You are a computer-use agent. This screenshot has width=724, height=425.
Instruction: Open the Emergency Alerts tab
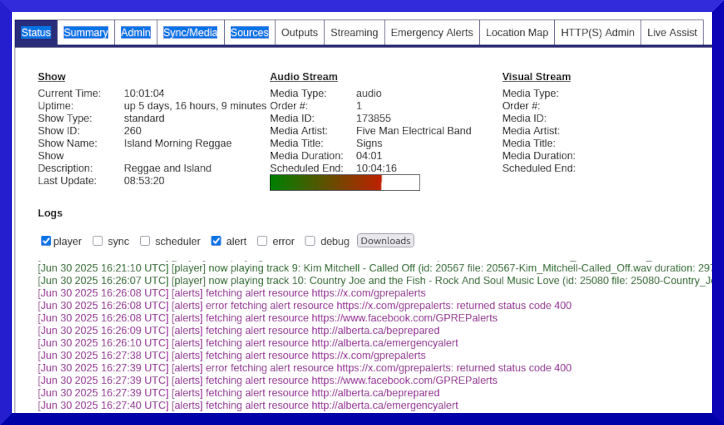pyautogui.click(x=432, y=33)
